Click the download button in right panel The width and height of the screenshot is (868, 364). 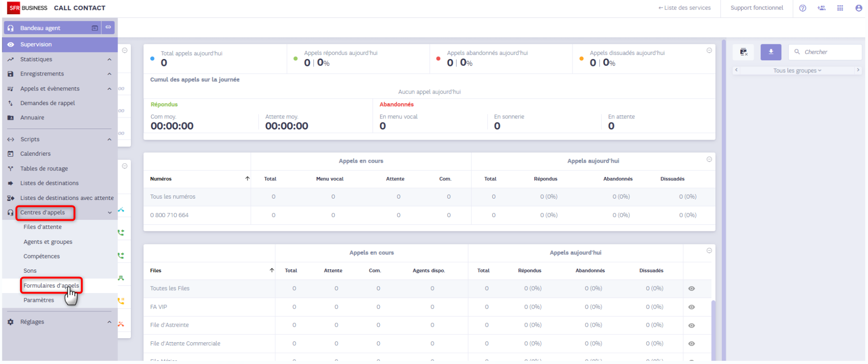[771, 52]
